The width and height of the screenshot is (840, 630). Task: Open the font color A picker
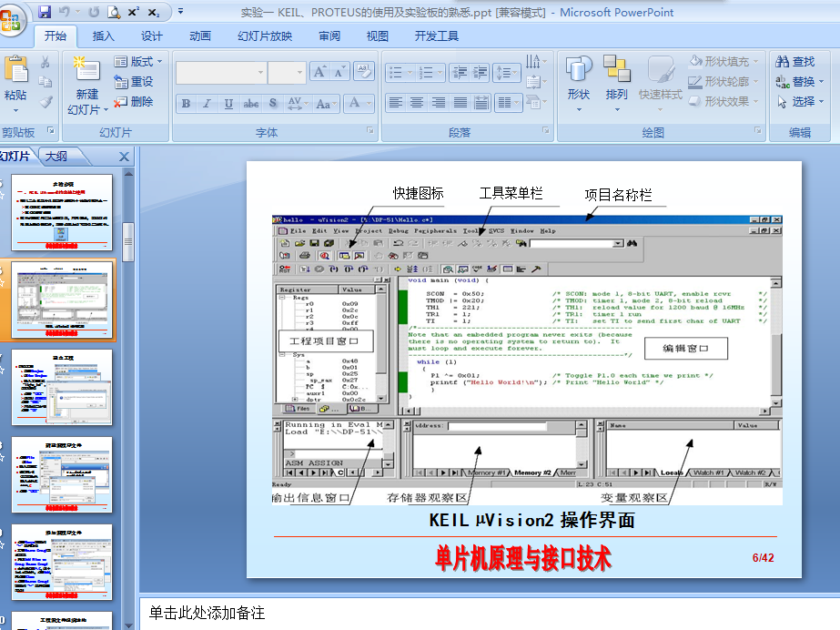[359, 104]
